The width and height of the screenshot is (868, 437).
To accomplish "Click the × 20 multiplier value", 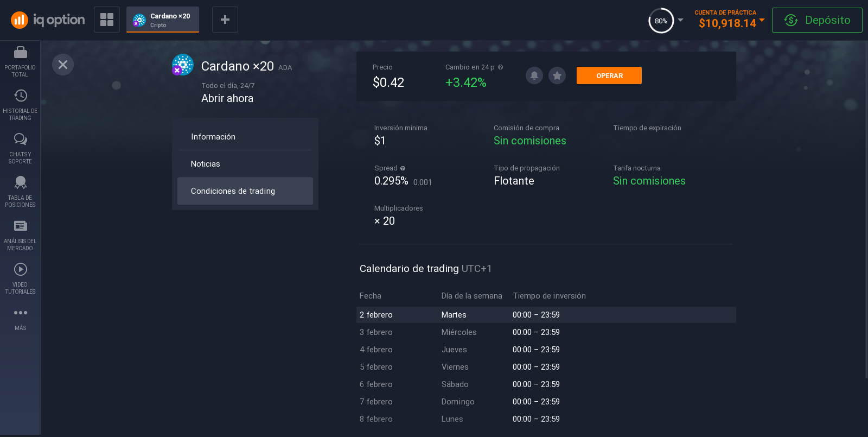I will click(385, 221).
